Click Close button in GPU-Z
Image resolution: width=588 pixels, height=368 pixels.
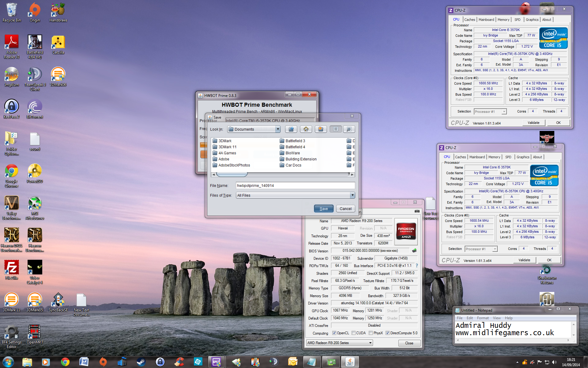point(409,343)
